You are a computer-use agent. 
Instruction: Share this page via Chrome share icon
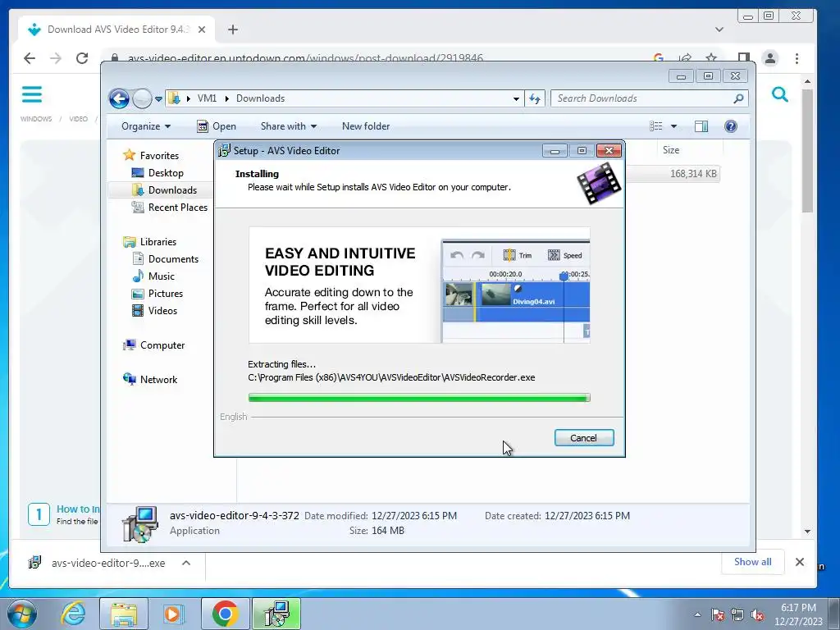[x=685, y=58]
